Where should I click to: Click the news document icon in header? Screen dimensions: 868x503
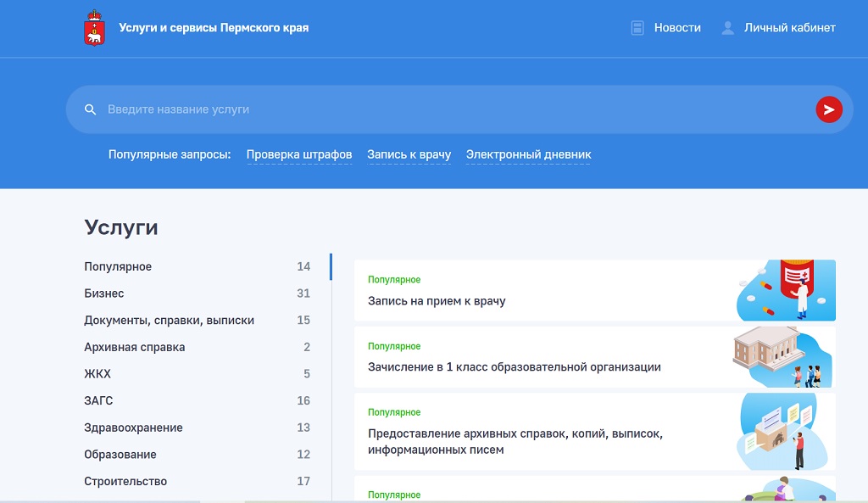pyautogui.click(x=637, y=28)
